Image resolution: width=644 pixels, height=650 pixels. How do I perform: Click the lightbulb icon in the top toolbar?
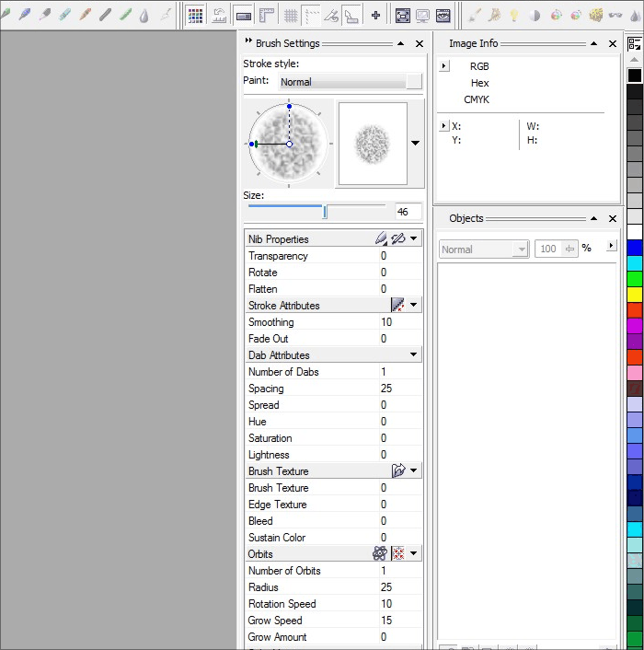tap(514, 15)
